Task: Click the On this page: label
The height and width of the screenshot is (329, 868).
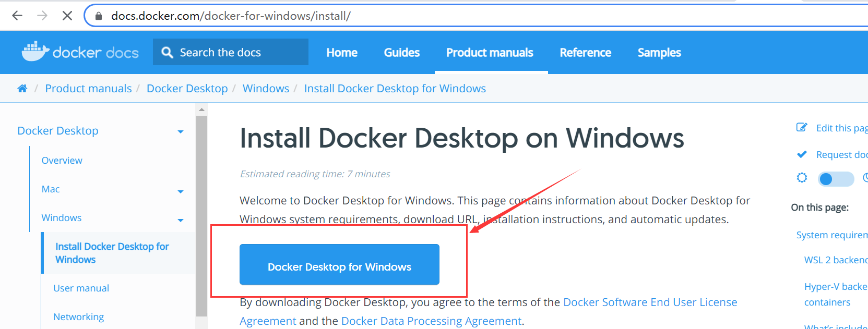Action: [x=819, y=208]
